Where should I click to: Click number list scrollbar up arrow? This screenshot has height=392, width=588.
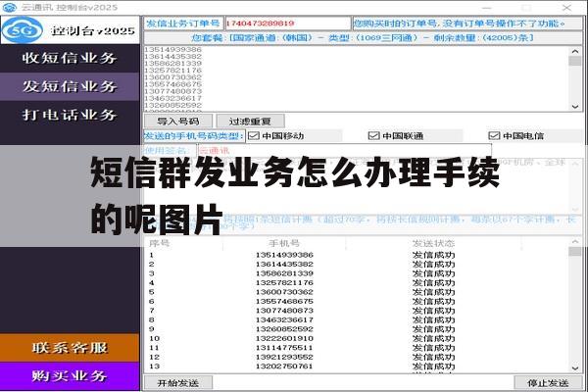coord(575,51)
